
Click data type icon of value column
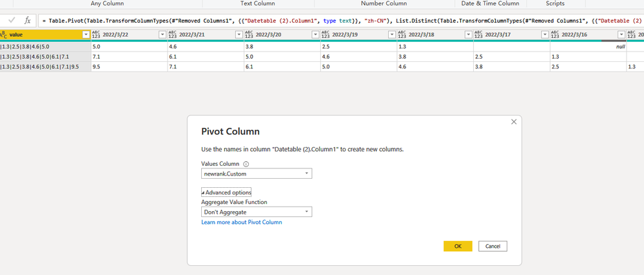tap(3, 34)
